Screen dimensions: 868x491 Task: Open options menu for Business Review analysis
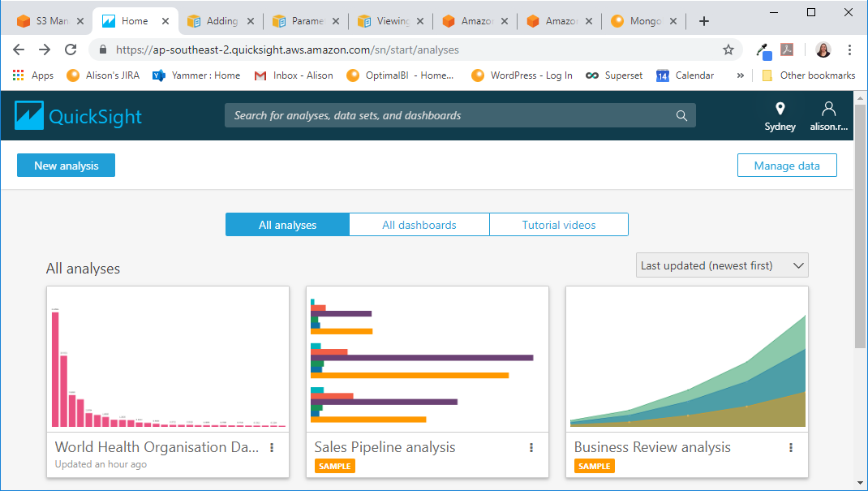click(x=791, y=448)
